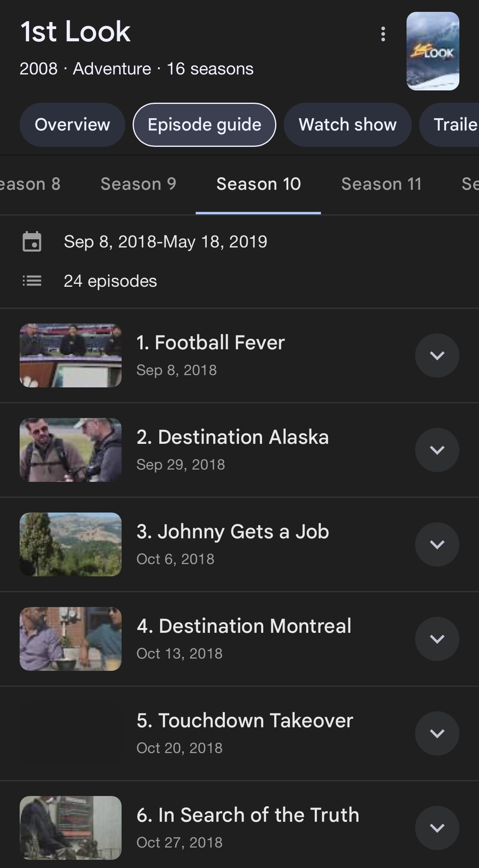Viewport: 479px width, 868px height.
Task: Expand Johnny Gets a Job details
Action: (437, 544)
